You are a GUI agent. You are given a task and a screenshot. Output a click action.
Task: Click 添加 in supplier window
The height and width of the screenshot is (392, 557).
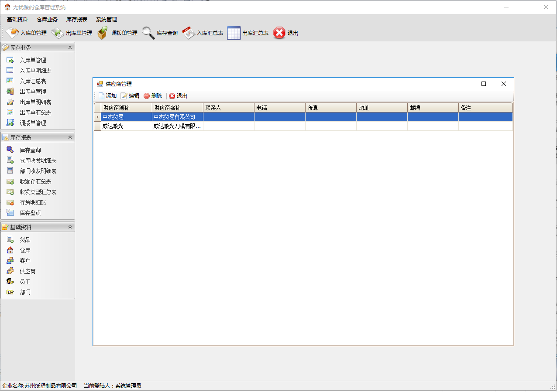(107, 96)
